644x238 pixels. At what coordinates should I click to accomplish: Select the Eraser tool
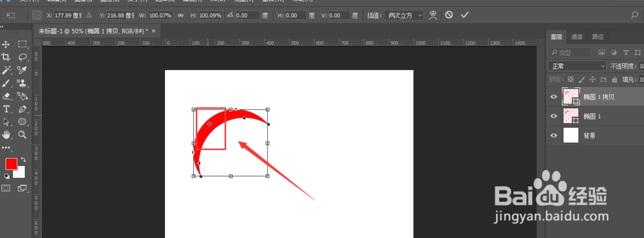pyautogui.click(x=6, y=96)
